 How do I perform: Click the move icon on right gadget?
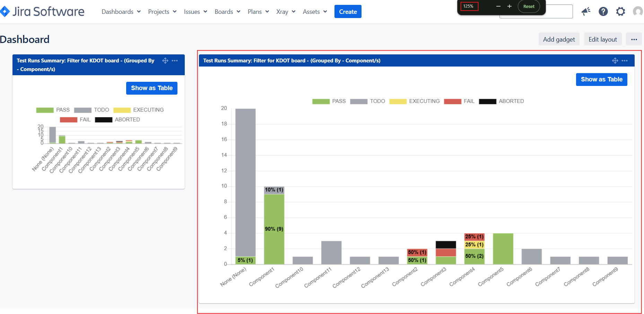615,61
